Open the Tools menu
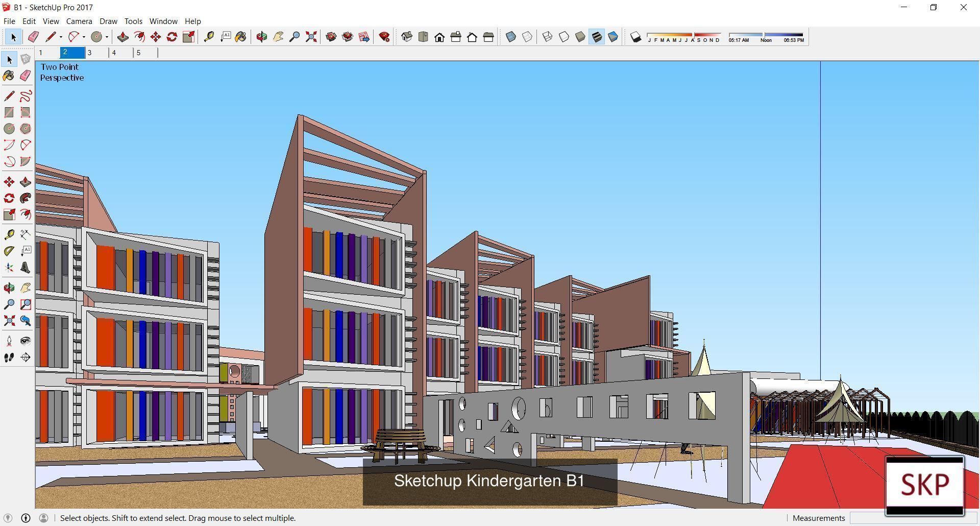This screenshot has width=980, height=526. (x=133, y=21)
